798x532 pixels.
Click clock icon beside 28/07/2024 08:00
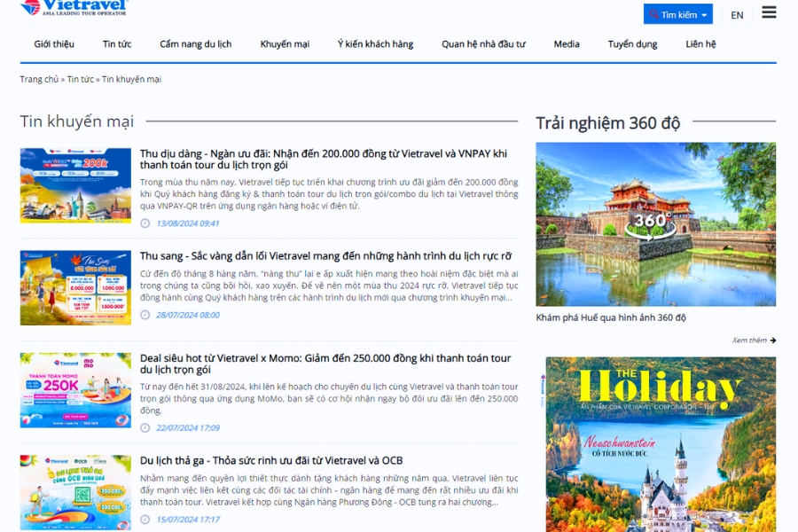tap(145, 315)
